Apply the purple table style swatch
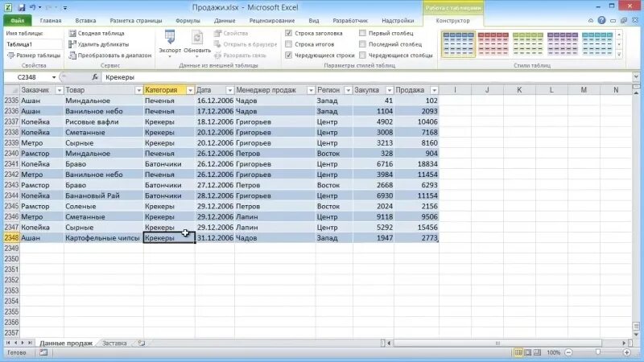The height and width of the screenshot is (362, 644). [563, 44]
